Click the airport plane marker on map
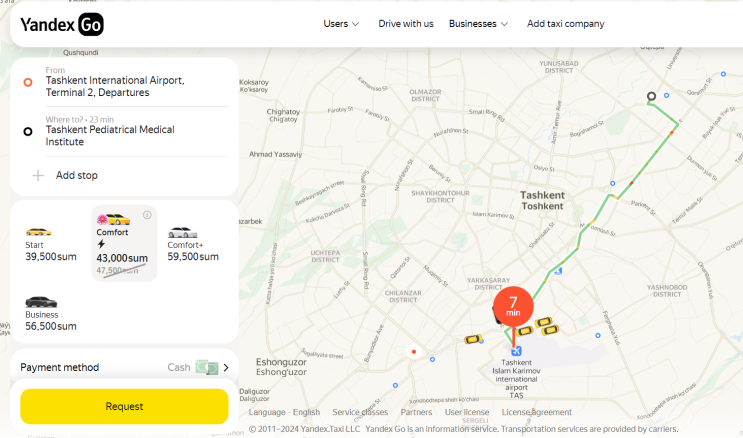Viewport: 743px width, 438px height. coord(516,351)
